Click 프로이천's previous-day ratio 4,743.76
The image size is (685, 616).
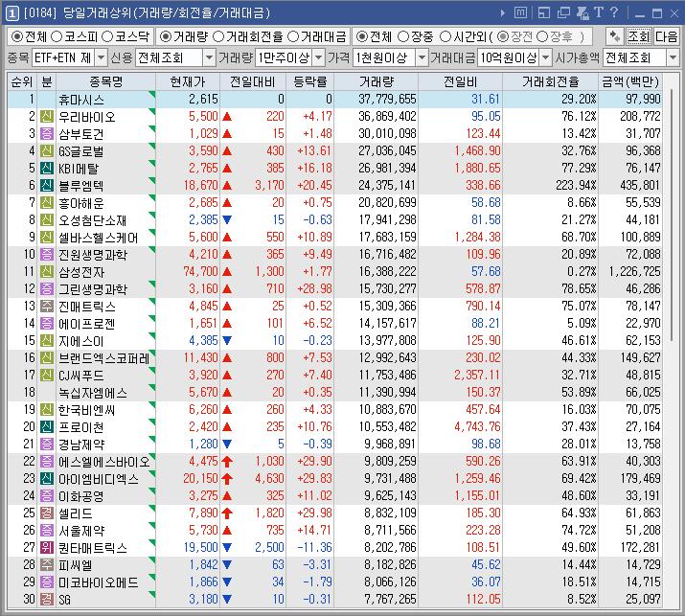[x=477, y=427]
